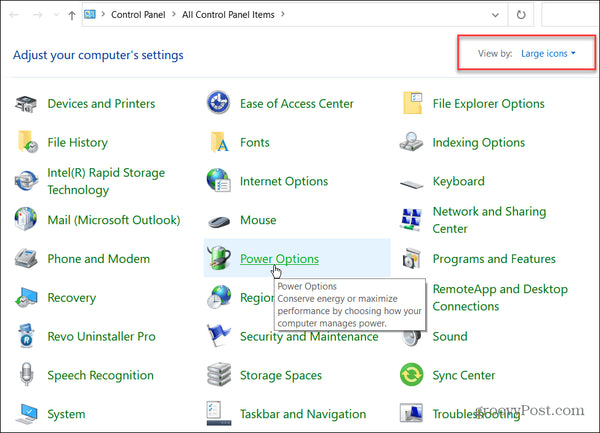The height and width of the screenshot is (433, 600).
Task: Open the System computer icon
Action: (27, 414)
